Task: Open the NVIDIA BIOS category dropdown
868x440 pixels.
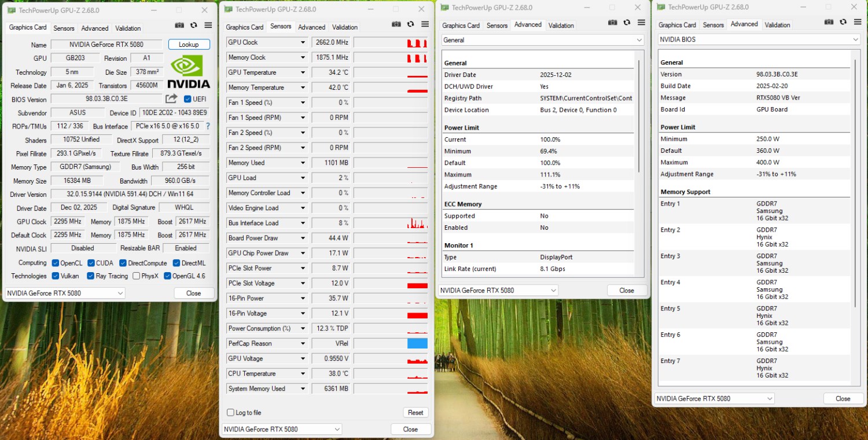Action: pyautogui.click(x=759, y=39)
